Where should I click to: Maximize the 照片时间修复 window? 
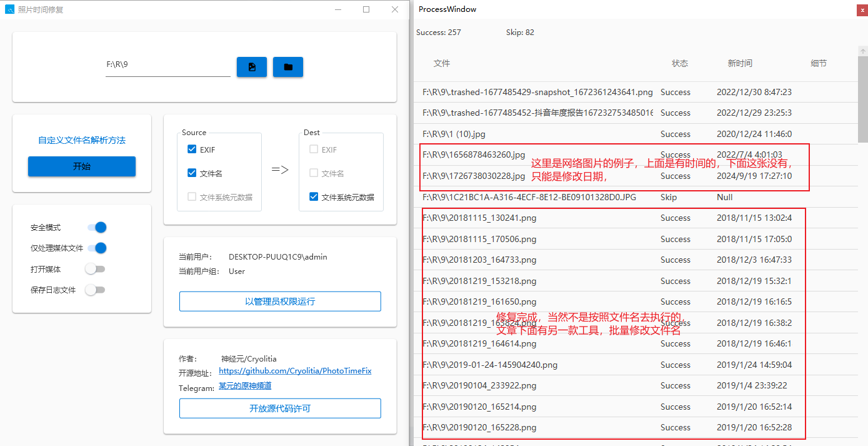[x=366, y=9]
